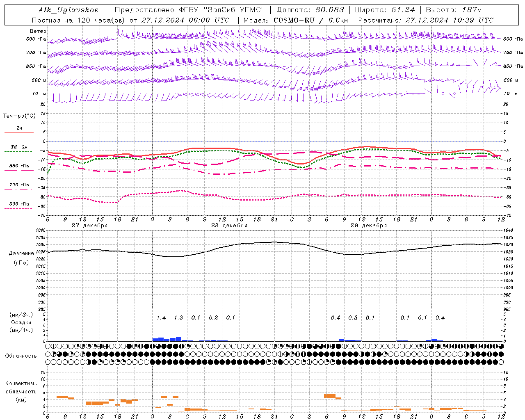Click the 'Тем-ра(°C)' legend heading
The image size is (525, 420).
pyautogui.click(x=19, y=116)
